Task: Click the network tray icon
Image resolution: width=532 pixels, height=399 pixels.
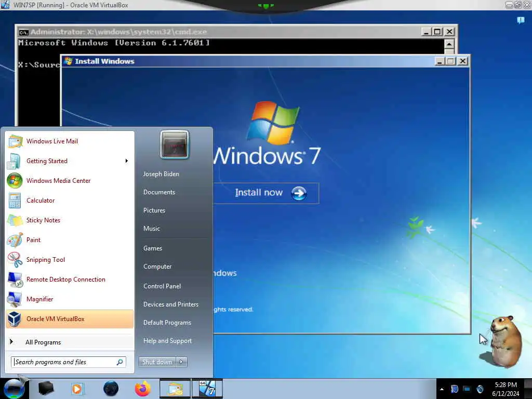Action: click(x=467, y=389)
